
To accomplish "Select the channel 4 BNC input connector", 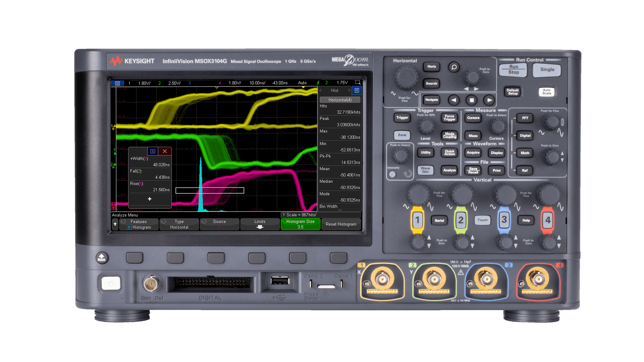I will pos(538,279).
